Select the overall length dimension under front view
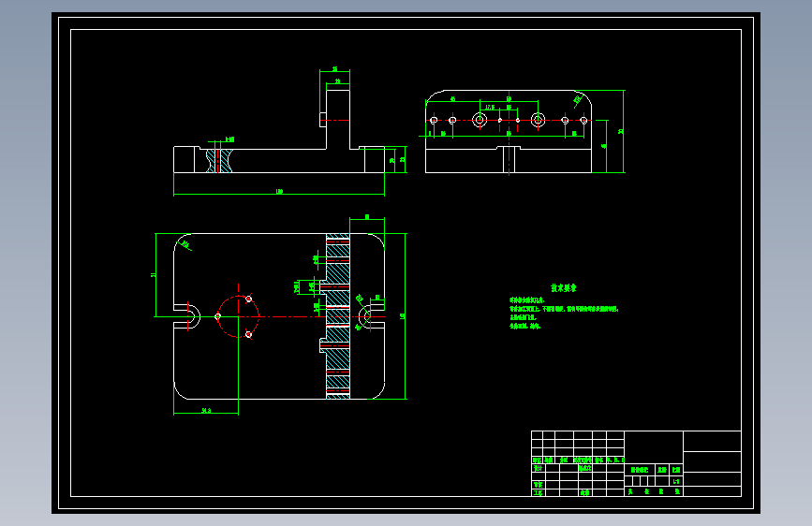812x526 pixels. pos(279,192)
